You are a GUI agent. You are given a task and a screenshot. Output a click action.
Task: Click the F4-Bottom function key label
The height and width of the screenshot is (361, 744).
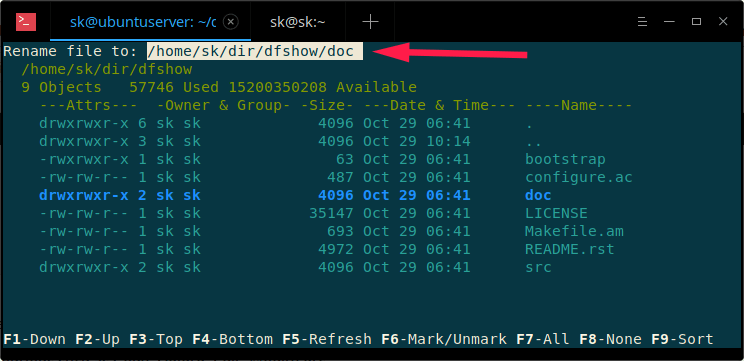[232, 340]
